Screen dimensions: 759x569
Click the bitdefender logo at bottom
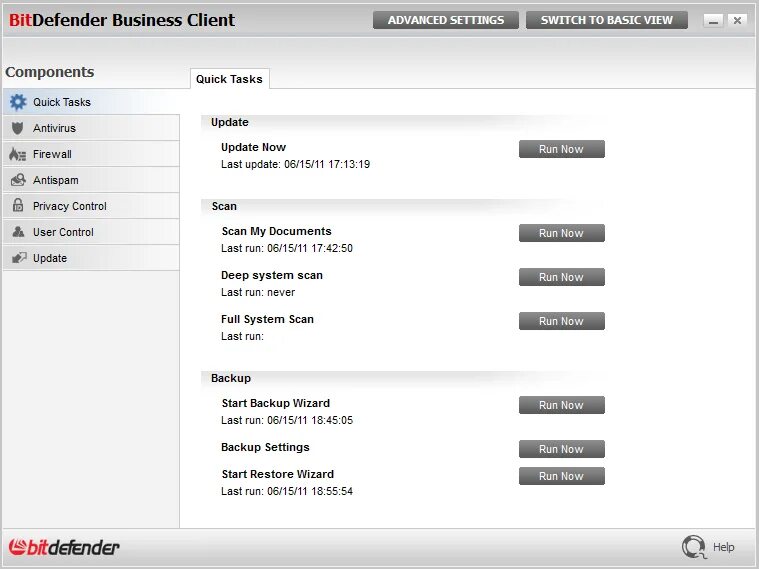[64, 547]
